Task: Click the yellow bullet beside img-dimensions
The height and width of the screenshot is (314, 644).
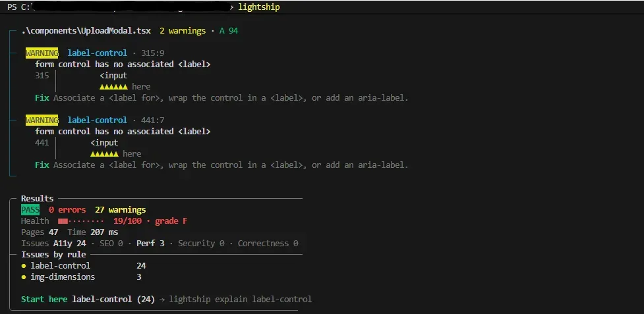Action: 24,277
